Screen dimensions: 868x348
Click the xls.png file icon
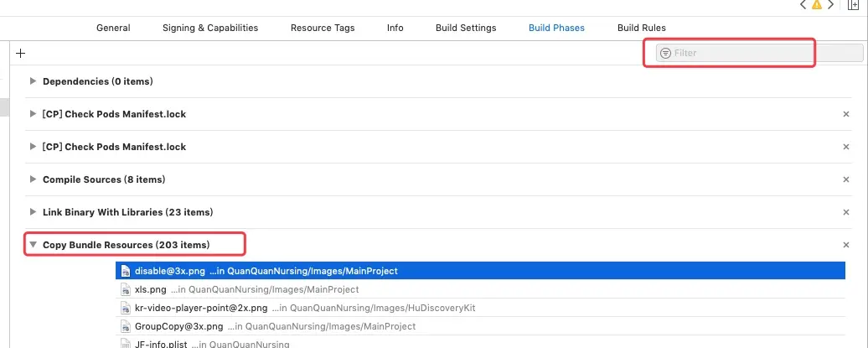pos(127,289)
